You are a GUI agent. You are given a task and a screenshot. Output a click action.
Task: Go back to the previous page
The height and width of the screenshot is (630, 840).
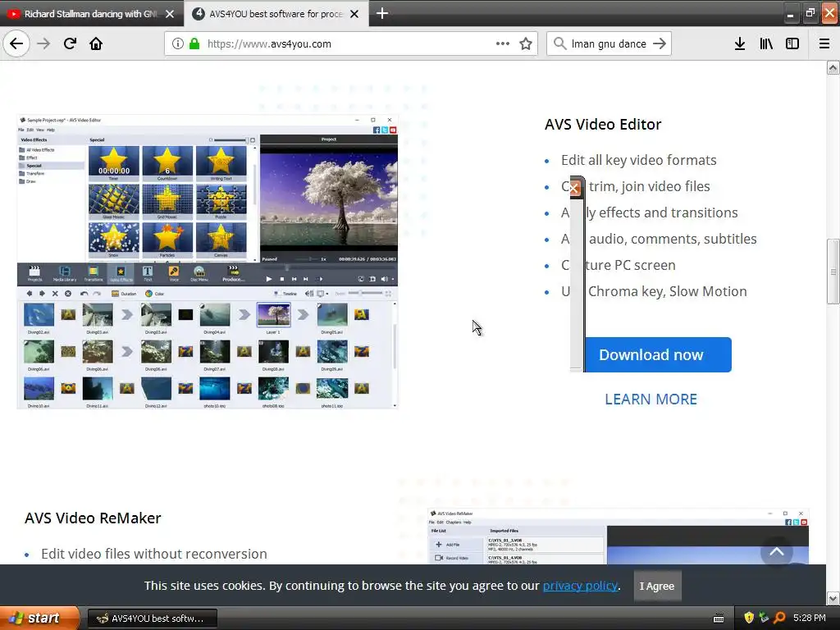[16, 43]
